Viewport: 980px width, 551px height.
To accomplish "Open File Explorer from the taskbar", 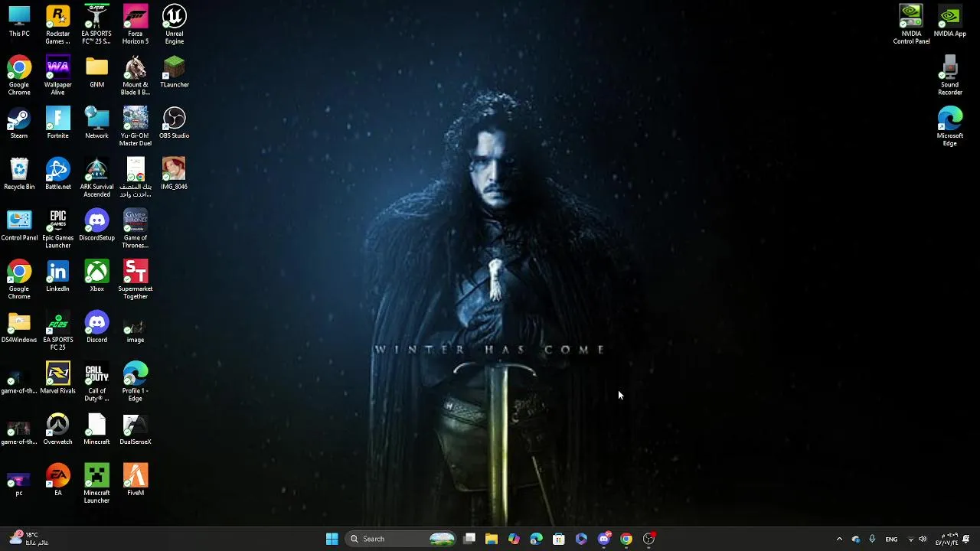I will 492,539.
